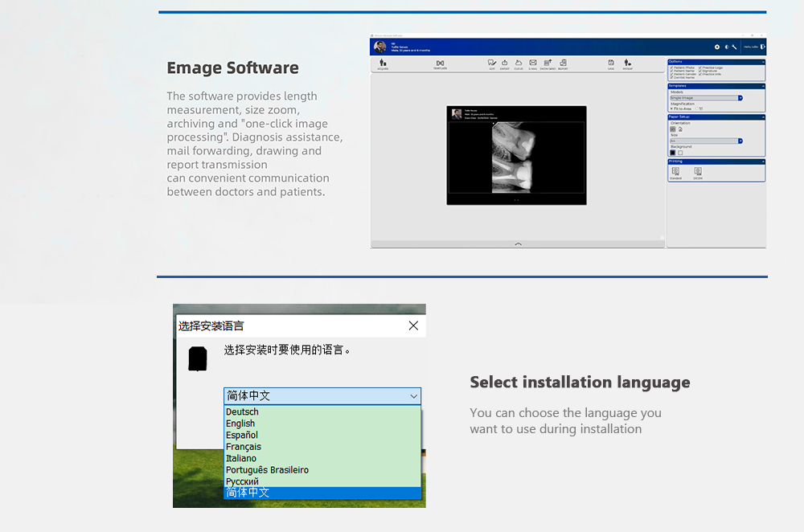Open the installer language combo box
The width and height of the screenshot is (804, 532).
[322, 396]
